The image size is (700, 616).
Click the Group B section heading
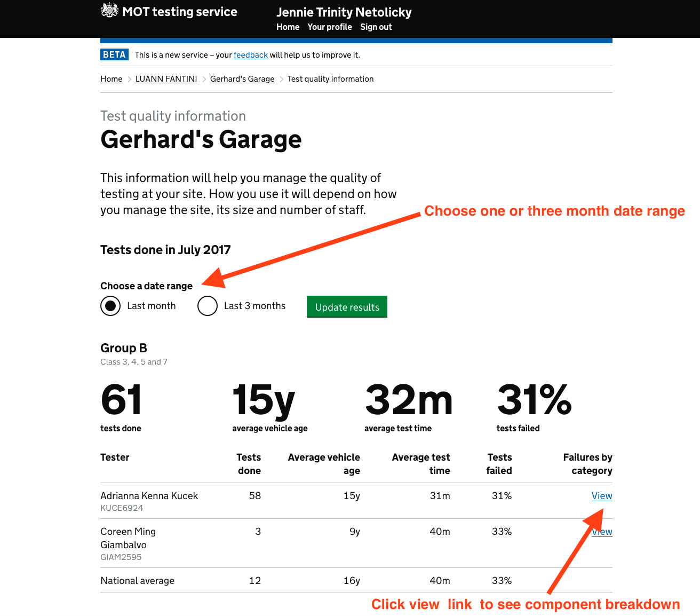coord(123,348)
